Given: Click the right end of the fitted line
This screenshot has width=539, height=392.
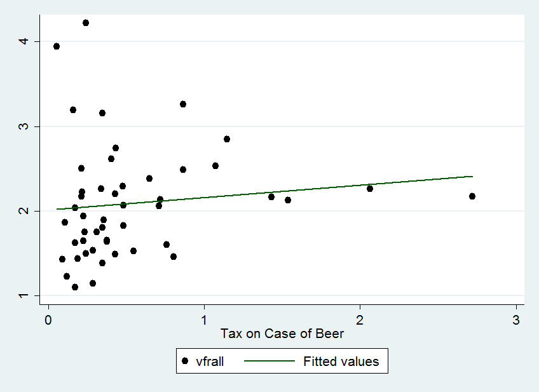Looking at the screenshot, I should [472, 176].
